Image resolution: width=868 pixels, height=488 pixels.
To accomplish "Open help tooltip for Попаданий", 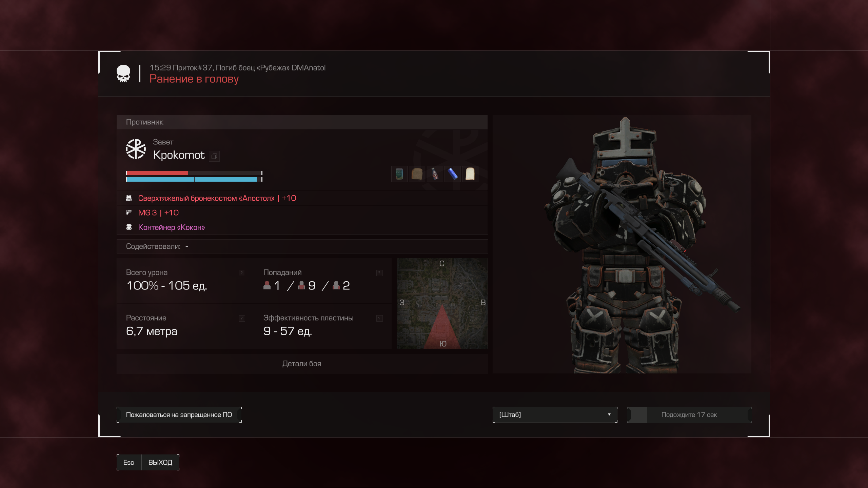I will coord(379,273).
